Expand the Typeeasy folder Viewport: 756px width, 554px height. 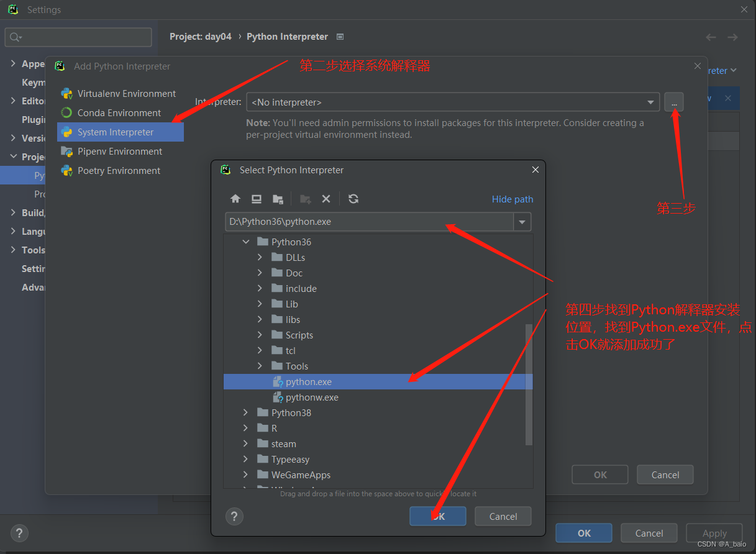coord(246,459)
